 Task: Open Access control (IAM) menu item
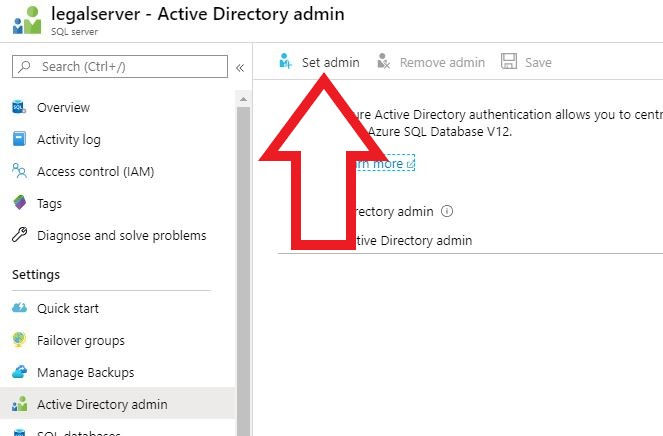118,171
